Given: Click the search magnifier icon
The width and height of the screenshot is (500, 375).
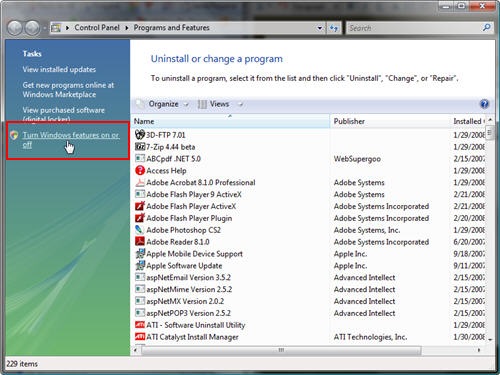Looking at the screenshot, I should (486, 28).
